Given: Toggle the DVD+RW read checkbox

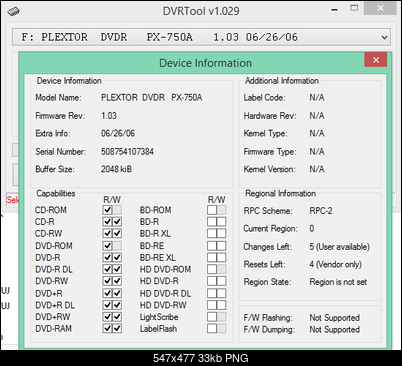Looking at the screenshot, I should tap(107, 317).
